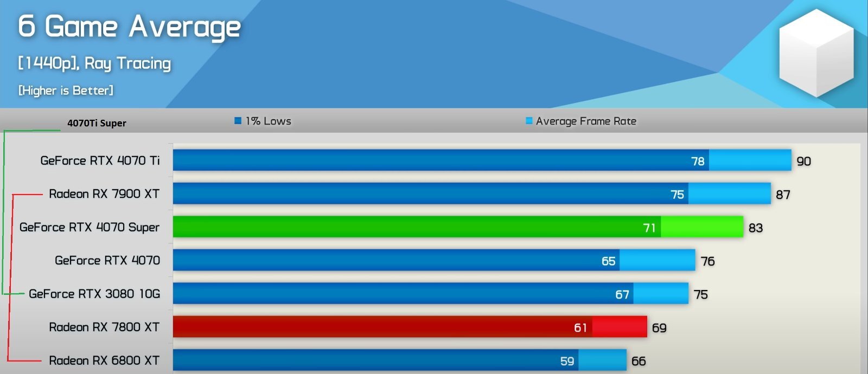Click the 'Average Frame Rate' legend label
868x374 pixels.
[586, 121]
